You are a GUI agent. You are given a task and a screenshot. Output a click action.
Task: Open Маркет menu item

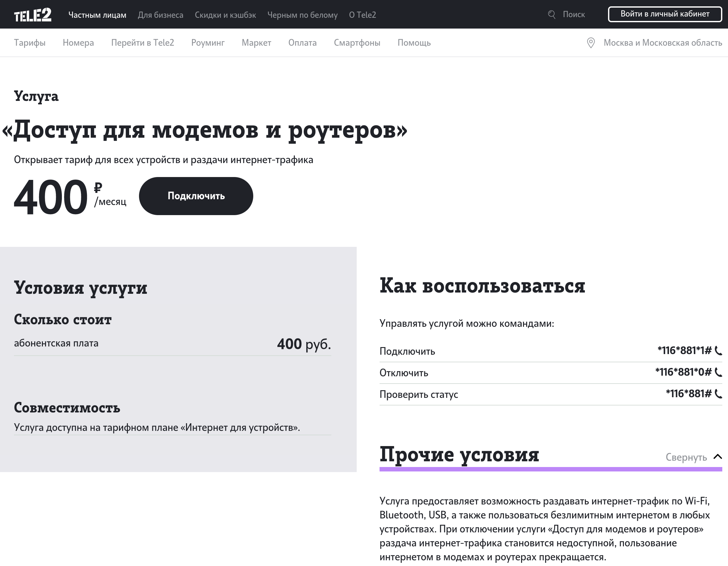(256, 43)
